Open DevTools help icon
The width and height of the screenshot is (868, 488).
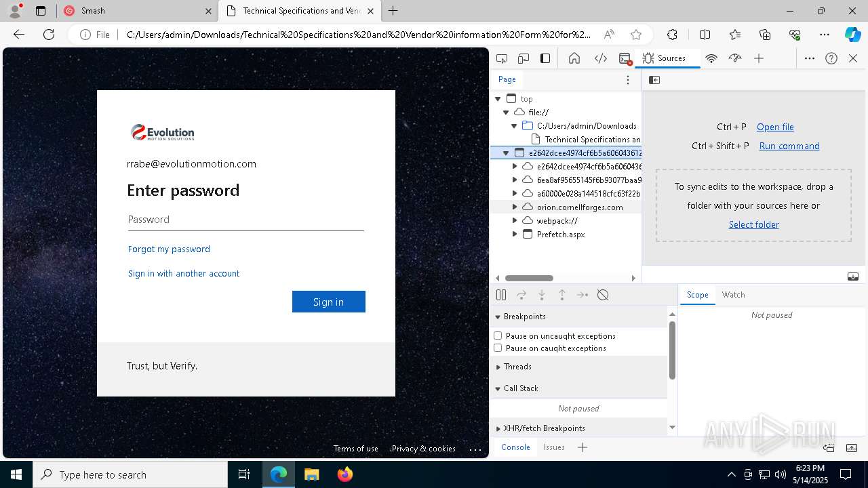[x=831, y=58]
